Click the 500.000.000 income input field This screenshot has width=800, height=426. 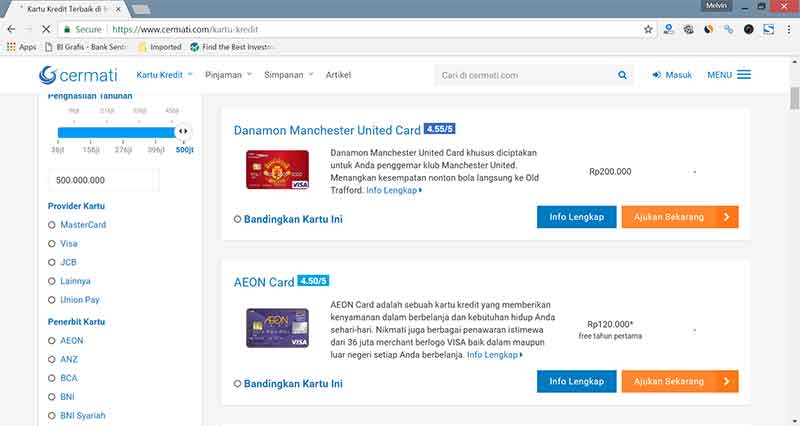pyautogui.click(x=104, y=180)
